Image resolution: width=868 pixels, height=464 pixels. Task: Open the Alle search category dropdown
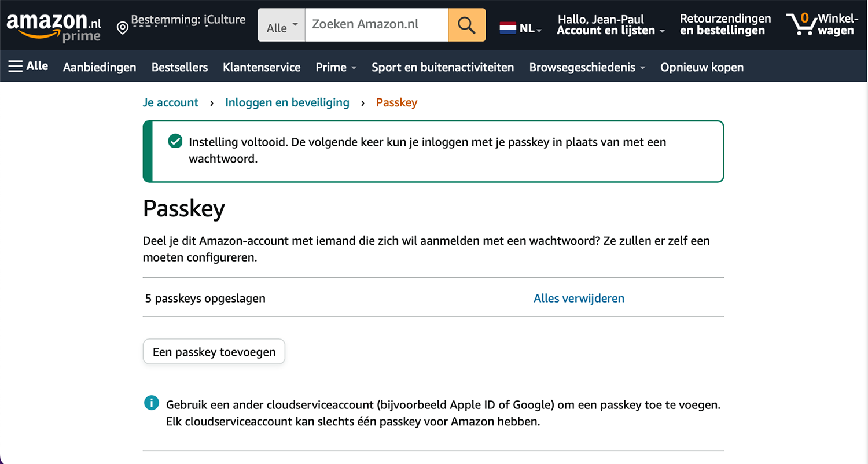click(281, 25)
